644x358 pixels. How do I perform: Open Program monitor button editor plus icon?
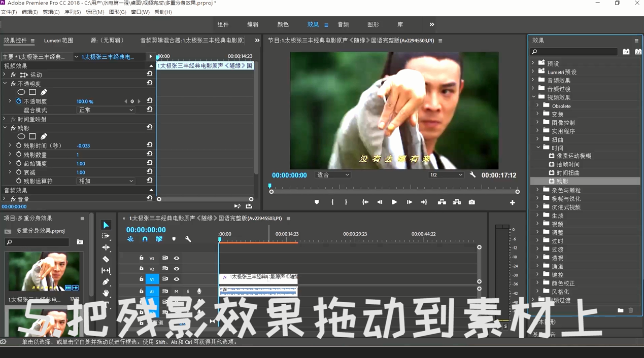[513, 203]
